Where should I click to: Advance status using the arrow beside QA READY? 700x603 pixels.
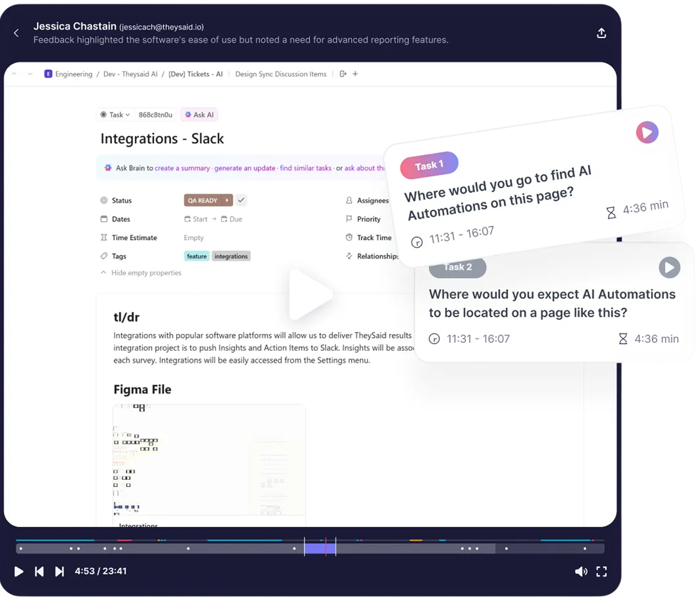[x=227, y=201]
